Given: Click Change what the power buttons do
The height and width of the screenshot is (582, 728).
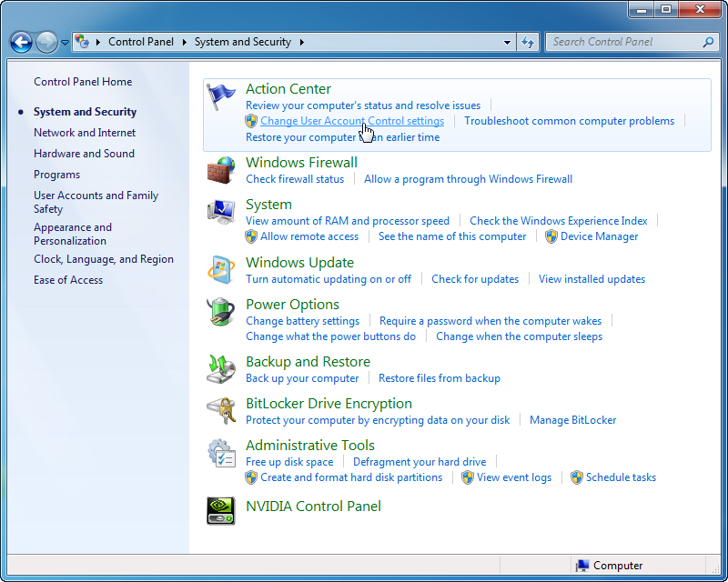Looking at the screenshot, I should click(330, 336).
